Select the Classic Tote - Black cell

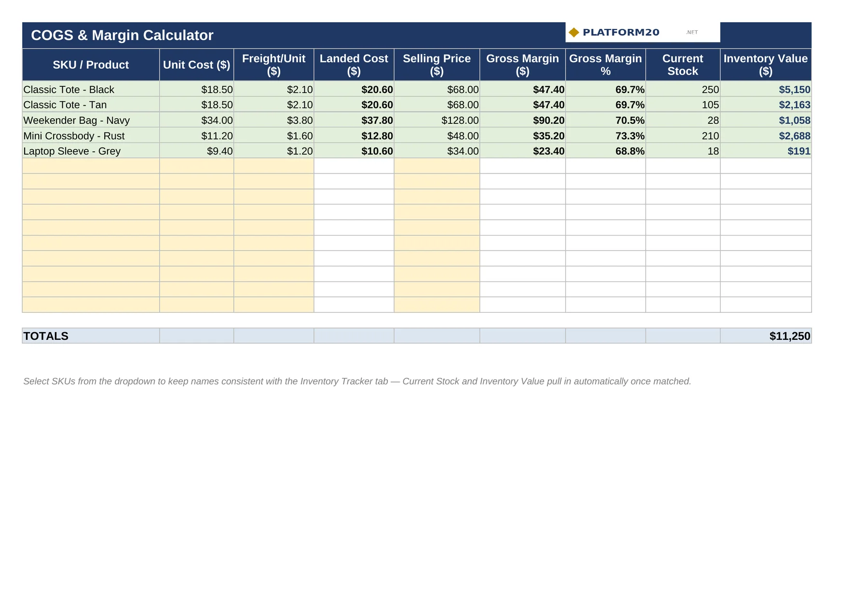[x=91, y=89]
